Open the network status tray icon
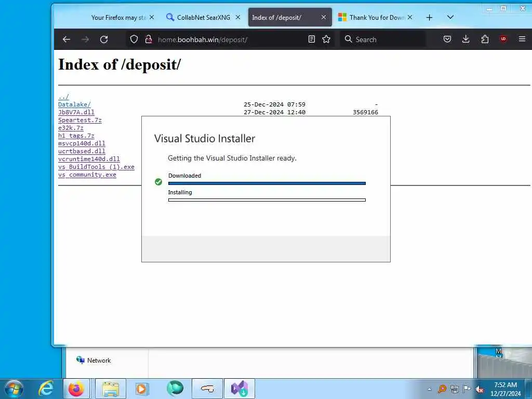This screenshot has height=399, width=532. [454, 389]
